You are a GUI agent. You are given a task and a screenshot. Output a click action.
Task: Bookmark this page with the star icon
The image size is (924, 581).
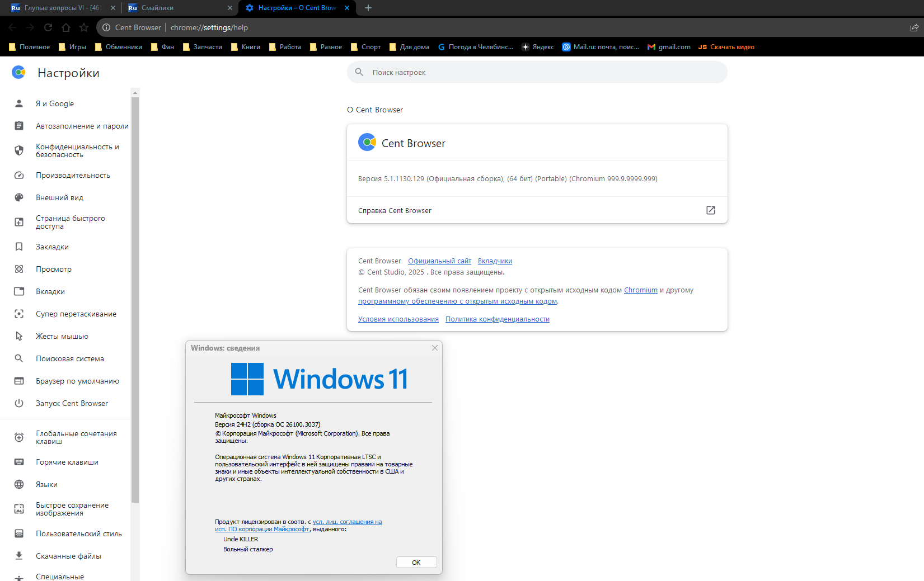[x=84, y=27]
